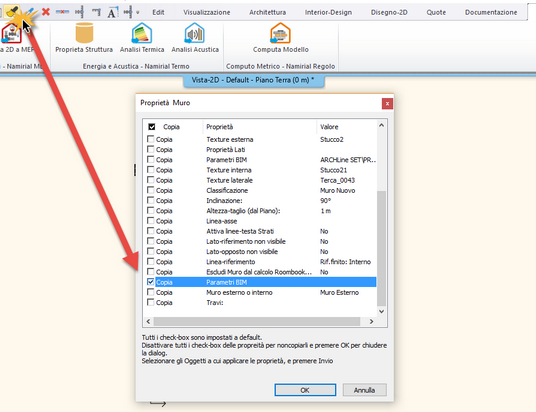Confirm with the OK button
The height and width of the screenshot is (412, 536).
305,390
